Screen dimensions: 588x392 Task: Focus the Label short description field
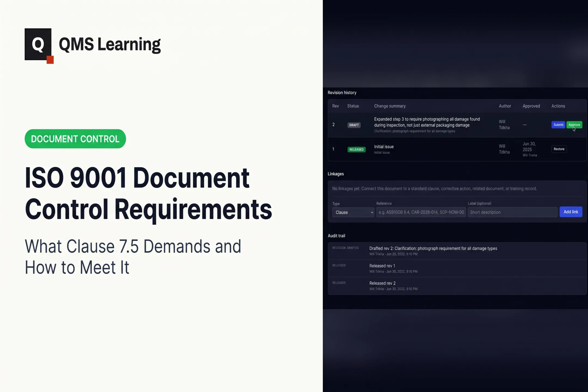(x=512, y=212)
